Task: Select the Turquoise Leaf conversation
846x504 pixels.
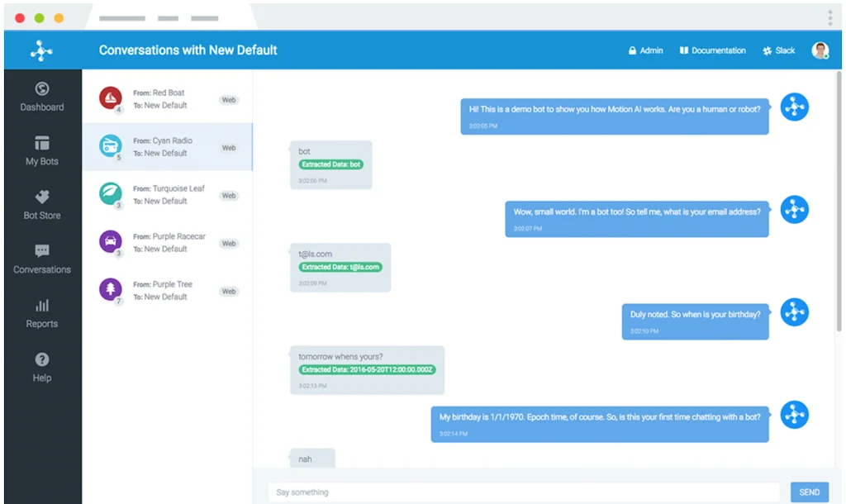Action: [x=169, y=194]
